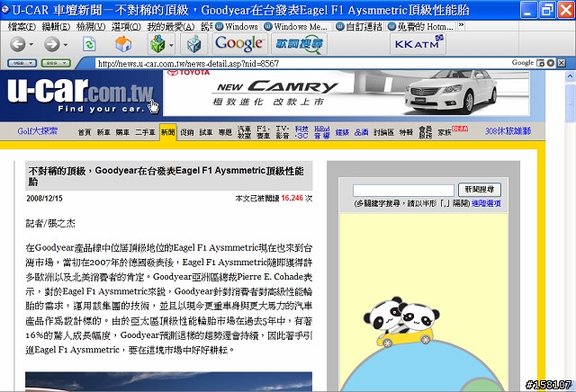
Task: Open the HiEnd音響 navigation link
Action: pyautogui.click(x=322, y=132)
